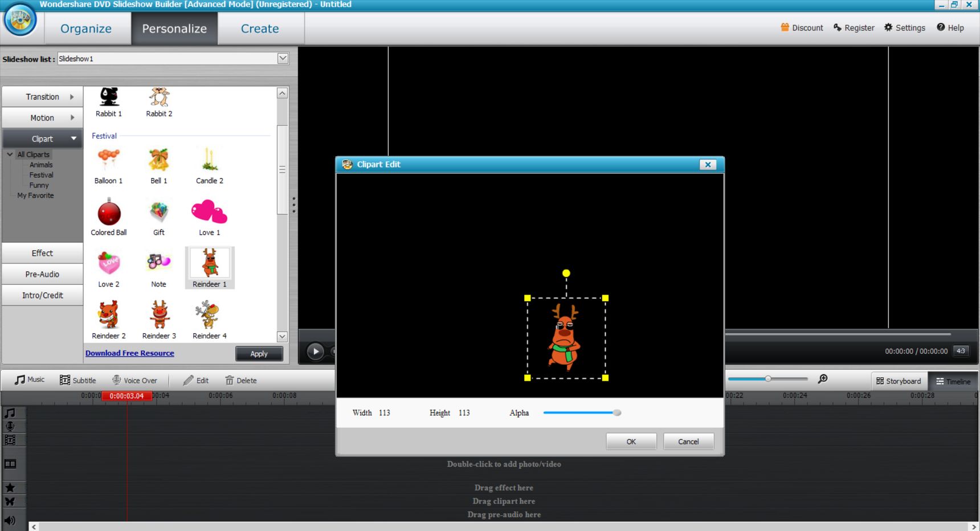Switch to Storyboard view

click(899, 381)
